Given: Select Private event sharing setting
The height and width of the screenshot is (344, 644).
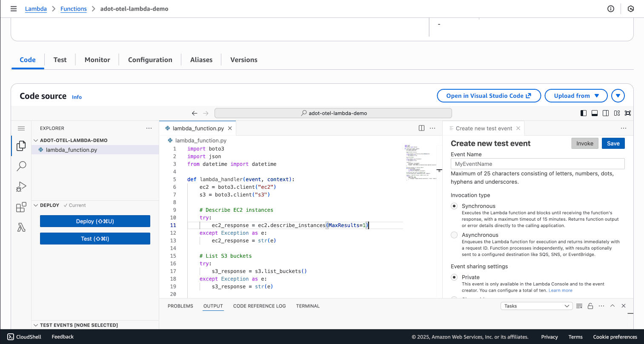Looking at the screenshot, I should [454, 277].
